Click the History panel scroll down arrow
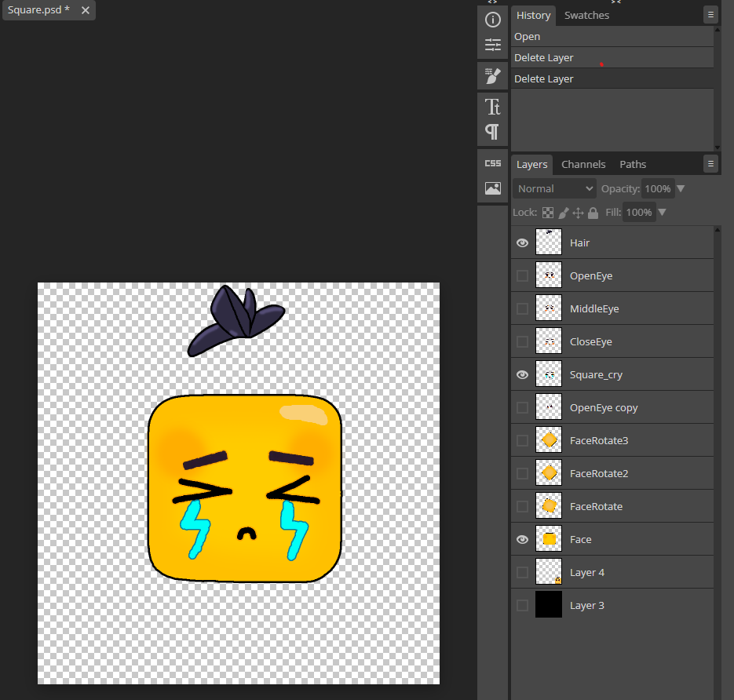The image size is (734, 700). (718, 148)
